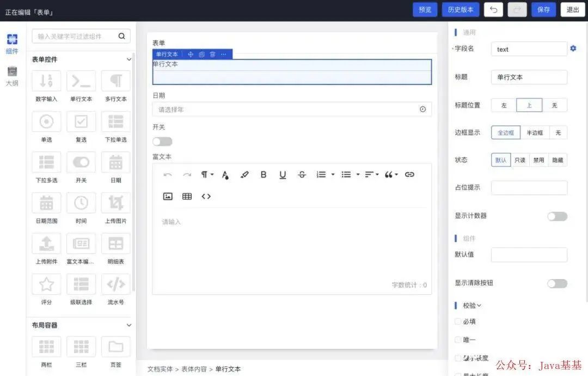
Task: Collapse the 校验 validation section
Action: coord(479,306)
